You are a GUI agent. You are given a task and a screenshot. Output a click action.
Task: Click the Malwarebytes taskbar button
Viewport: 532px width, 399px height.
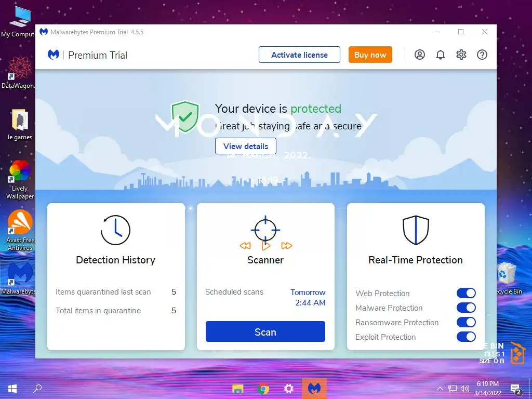314,389
